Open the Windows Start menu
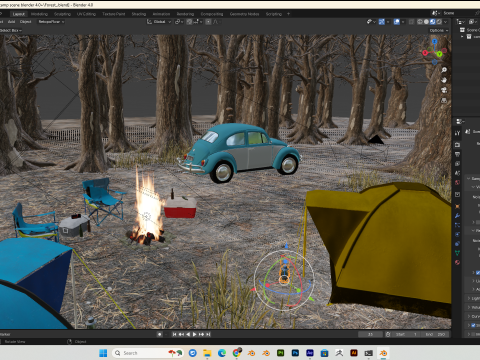Screen dimensions: 480x360 pos(103,353)
